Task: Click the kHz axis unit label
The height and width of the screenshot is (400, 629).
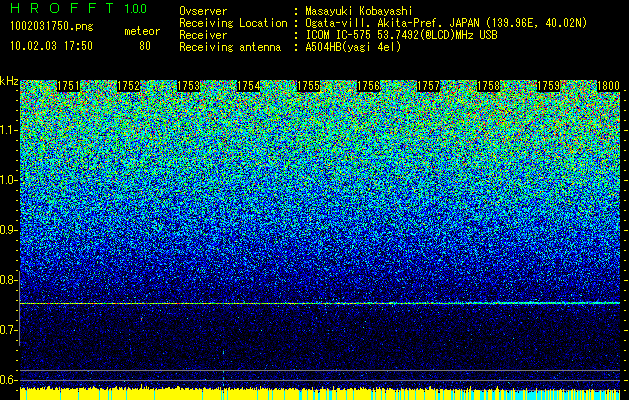Action: click(9, 81)
